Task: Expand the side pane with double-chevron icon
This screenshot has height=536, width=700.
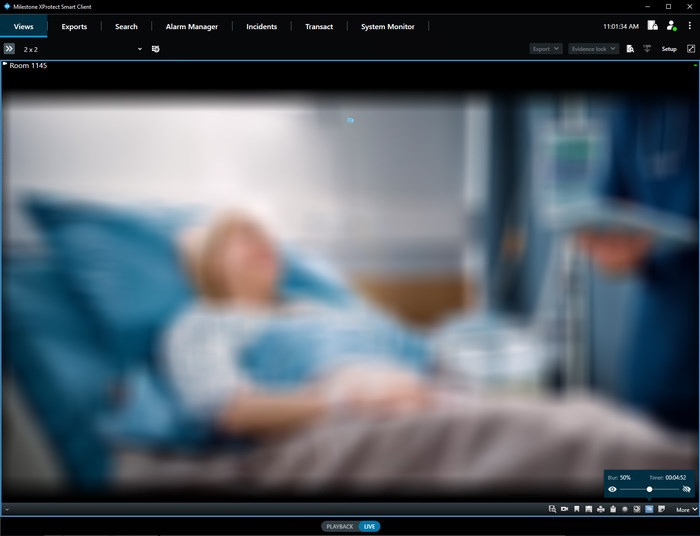Action: point(9,49)
